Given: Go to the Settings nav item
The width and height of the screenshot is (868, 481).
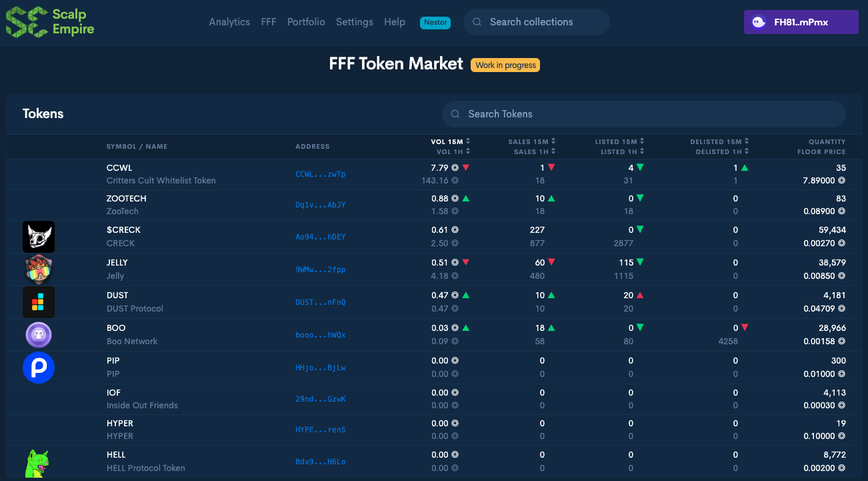Looking at the screenshot, I should (x=355, y=22).
